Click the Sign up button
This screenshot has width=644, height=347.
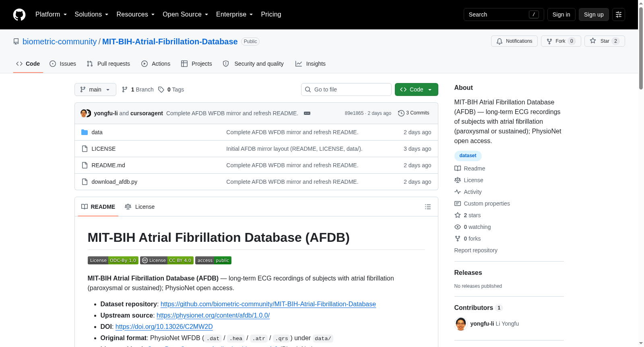(594, 15)
